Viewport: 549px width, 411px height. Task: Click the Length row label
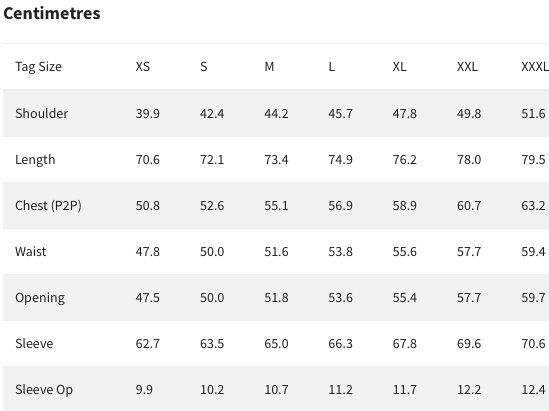[35, 160]
